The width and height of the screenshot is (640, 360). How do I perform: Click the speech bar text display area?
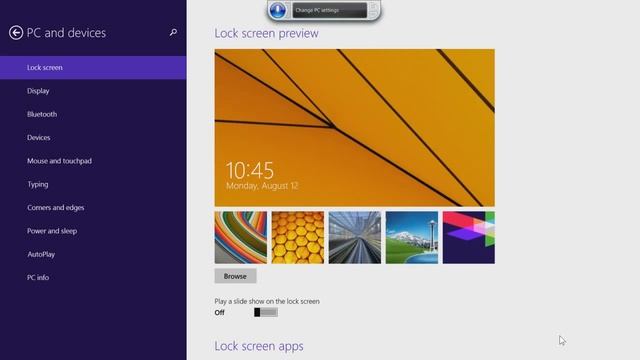[329, 10]
